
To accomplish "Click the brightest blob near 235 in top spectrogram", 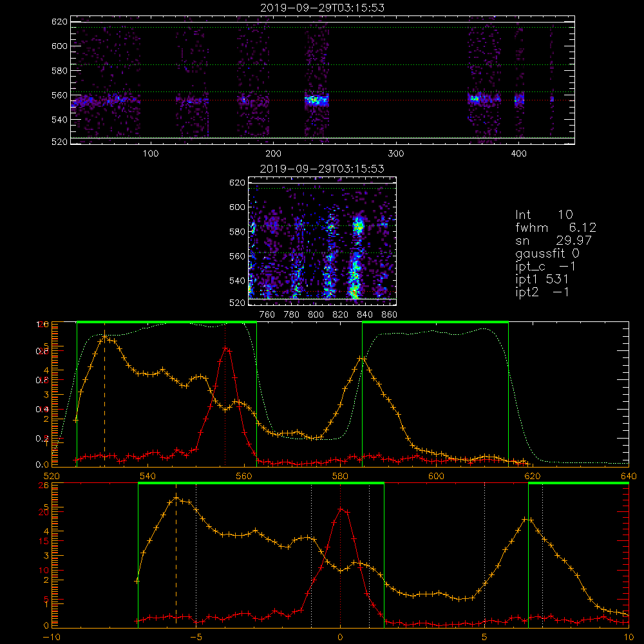I will tap(317, 100).
